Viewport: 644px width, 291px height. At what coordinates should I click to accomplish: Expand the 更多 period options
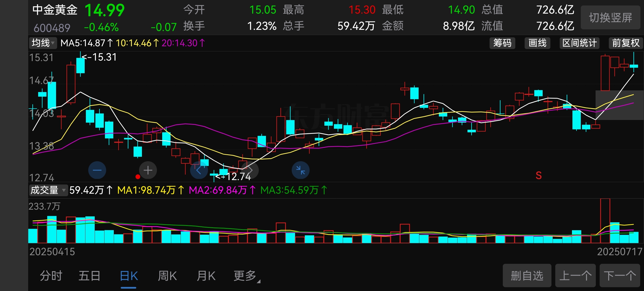[247, 276]
